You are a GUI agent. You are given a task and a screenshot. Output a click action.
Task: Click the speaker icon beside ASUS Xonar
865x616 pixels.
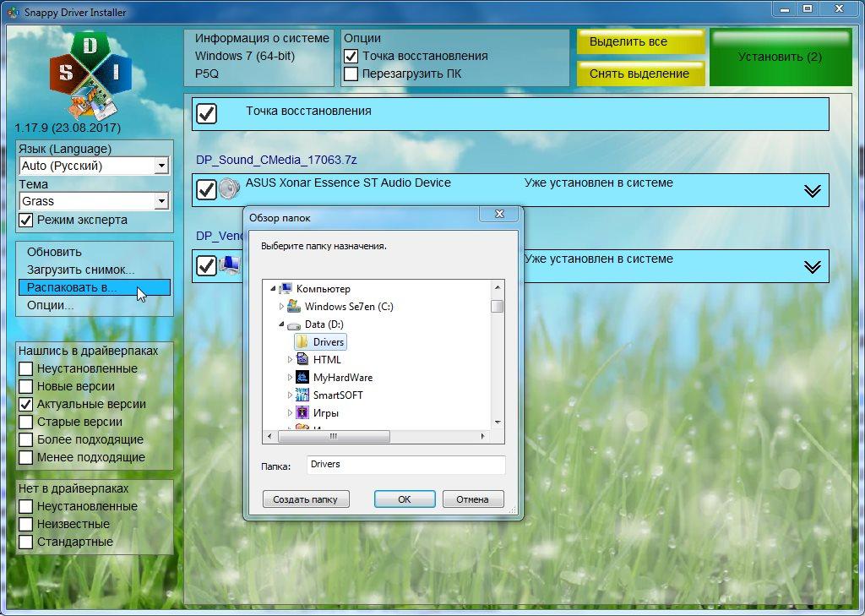coord(229,189)
